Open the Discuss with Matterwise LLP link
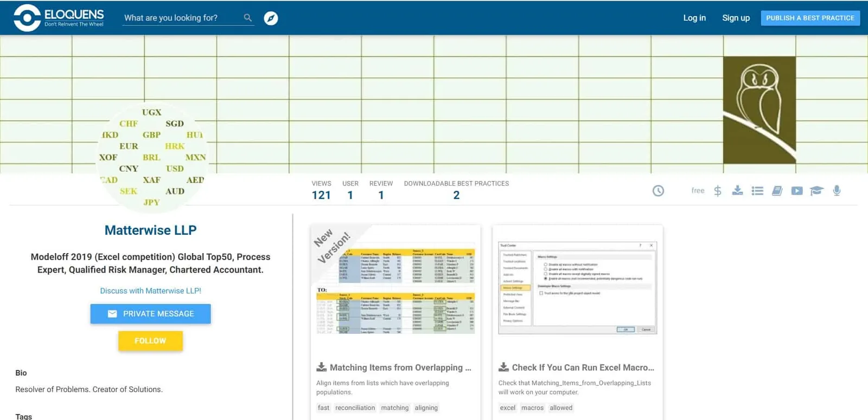Image resolution: width=868 pixels, height=420 pixels. pyautogui.click(x=150, y=291)
